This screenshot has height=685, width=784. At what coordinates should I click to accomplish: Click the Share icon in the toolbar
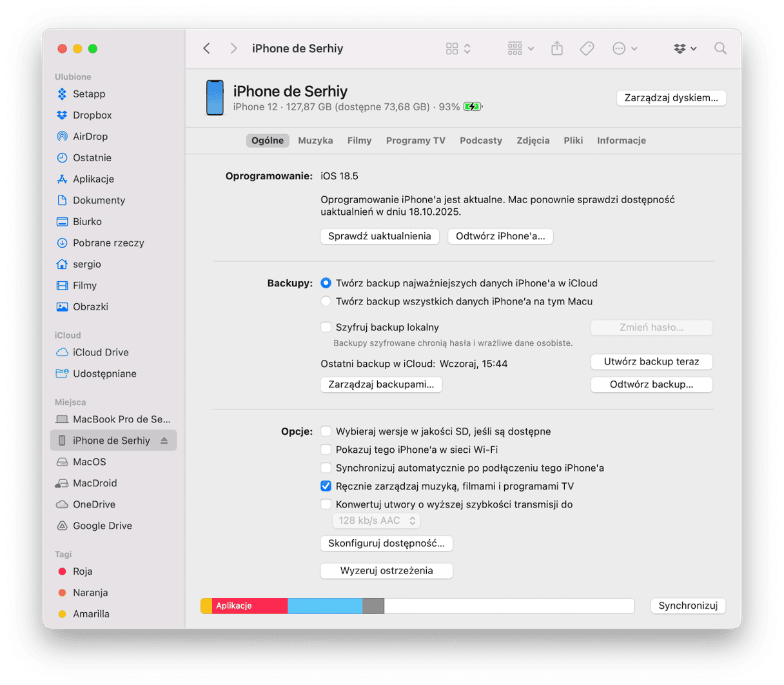point(557,49)
